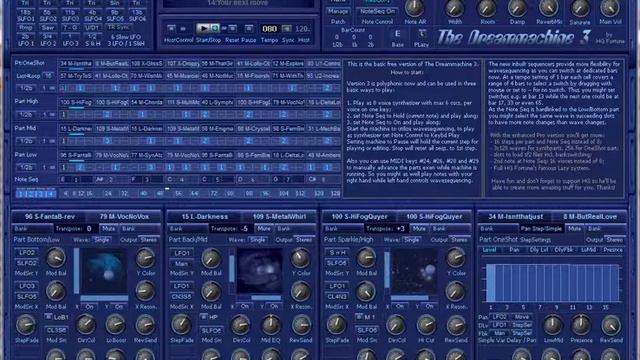Viewport: 640px width, 360px height.
Task: Click the Presence knob in OneShot panel
Action: point(581,325)
